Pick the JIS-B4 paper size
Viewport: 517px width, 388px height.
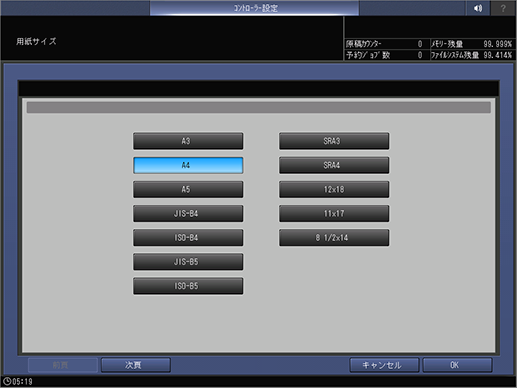pyautogui.click(x=188, y=214)
